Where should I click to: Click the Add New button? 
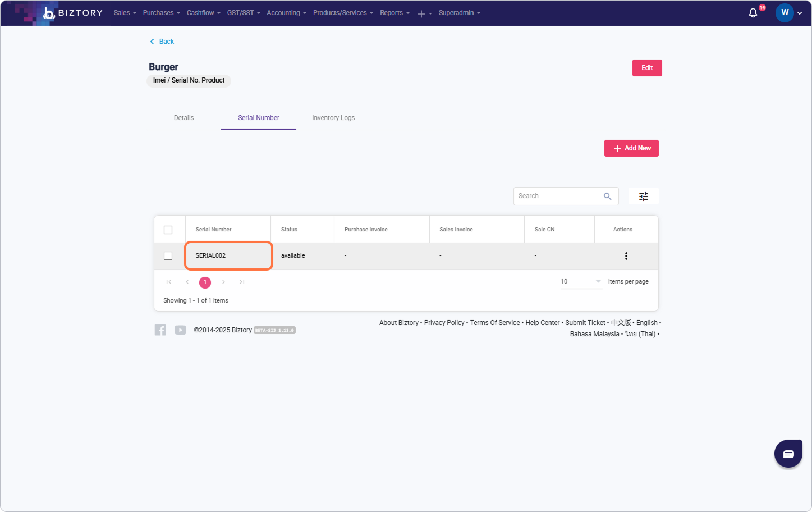[x=631, y=148]
